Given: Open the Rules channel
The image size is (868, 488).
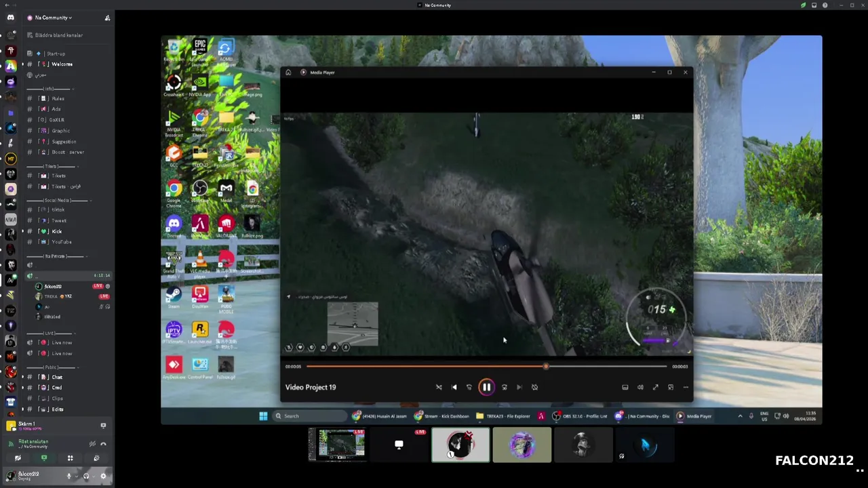Looking at the screenshot, I should click(x=58, y=98).
